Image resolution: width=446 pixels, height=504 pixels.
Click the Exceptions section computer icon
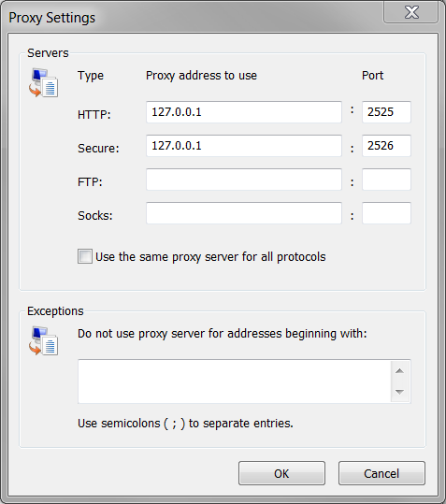point(43,340)
